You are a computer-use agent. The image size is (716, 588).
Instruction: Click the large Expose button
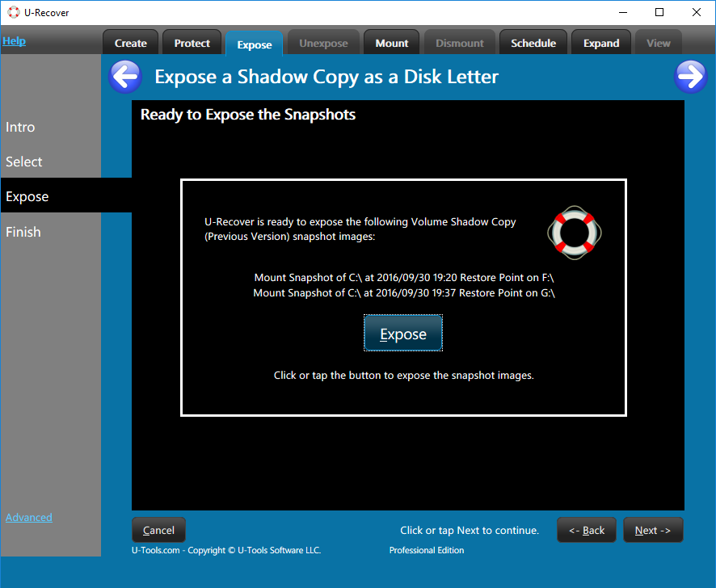coord(403,334)
